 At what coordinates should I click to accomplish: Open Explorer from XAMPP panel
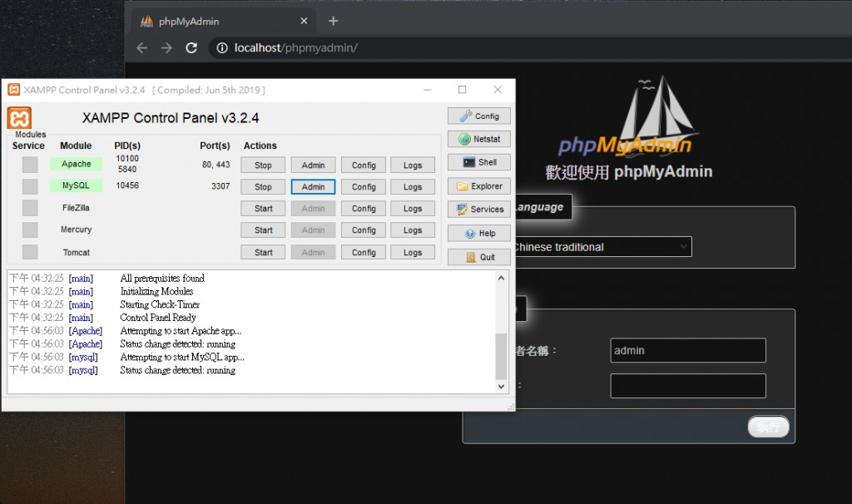[x=478, y=185]
